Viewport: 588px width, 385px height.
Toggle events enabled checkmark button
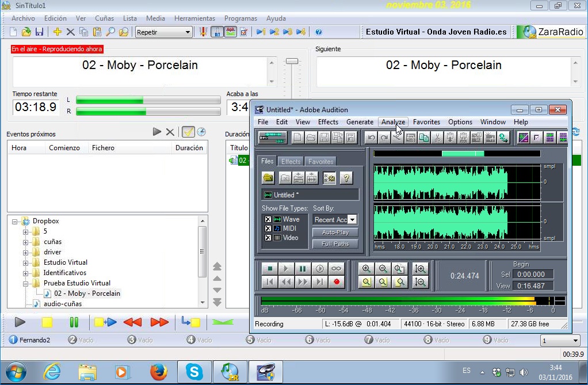click(x=188, y=132)
